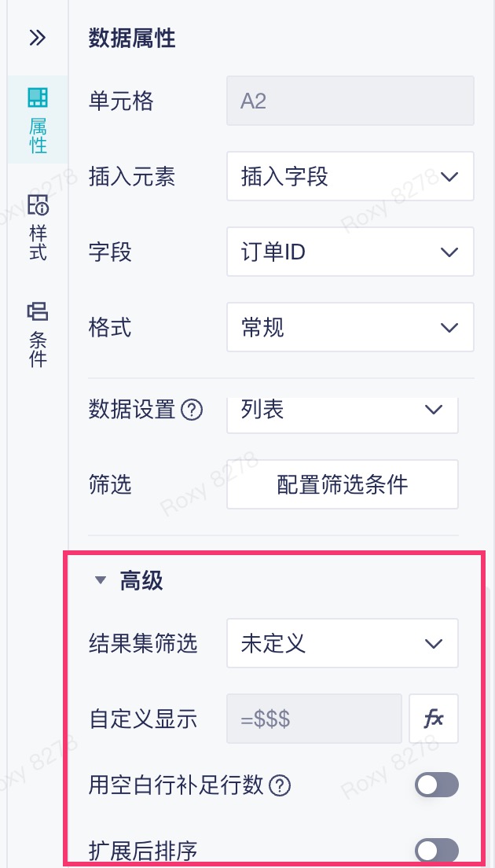Open 数据设置 dropdown showing 列表
The height and width of the screenshot is (868, 495).
343,410
